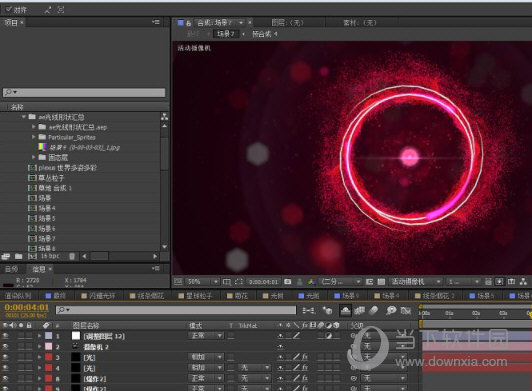Switch to the 光树 timeline tab

coord(273,296)
